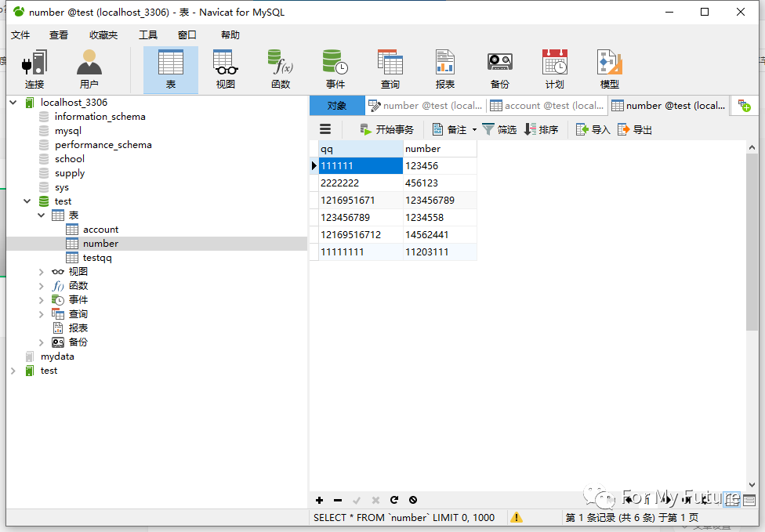The height and width of the screenshot is (532, 765).
Task: Select the 表 table toolbar button
Action: coord(171,69)
